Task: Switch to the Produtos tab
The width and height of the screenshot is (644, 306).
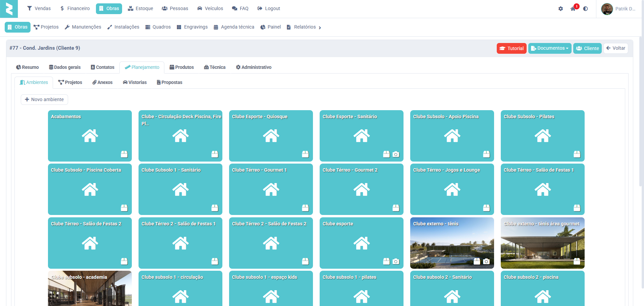Action: tap(181, 67)
